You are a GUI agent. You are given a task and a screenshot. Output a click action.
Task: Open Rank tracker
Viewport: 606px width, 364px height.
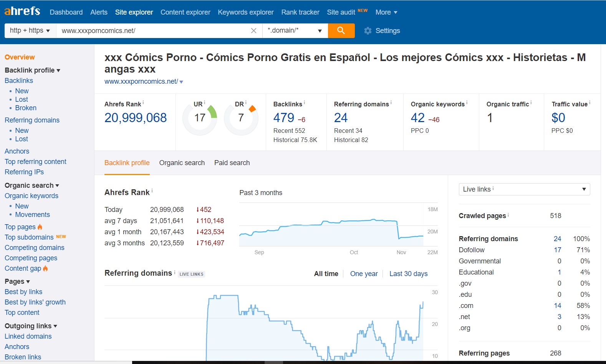point(300,12)
